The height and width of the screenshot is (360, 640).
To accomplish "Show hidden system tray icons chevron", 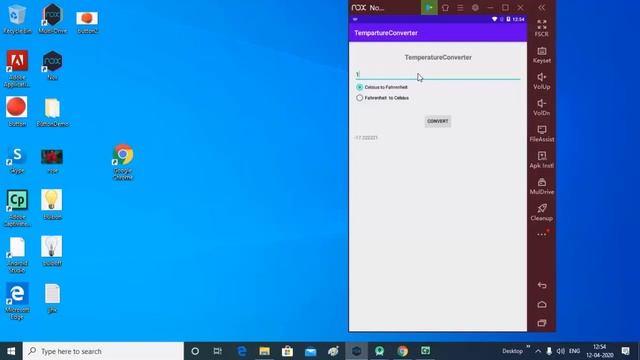I will 538,351.
